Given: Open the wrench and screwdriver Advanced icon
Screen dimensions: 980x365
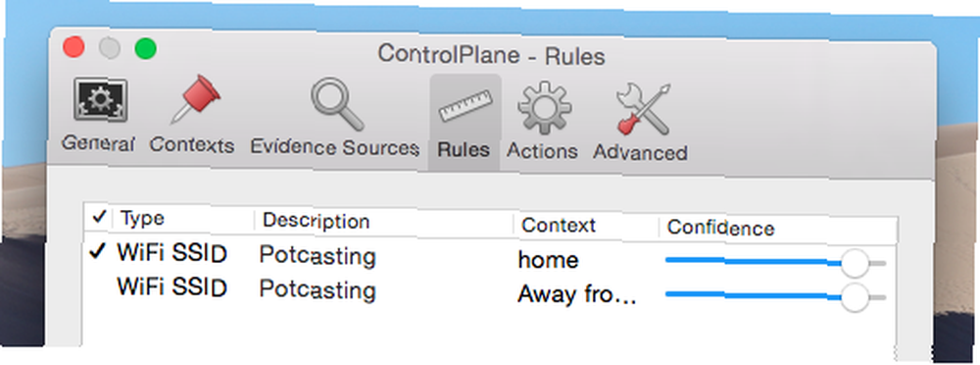Looking at the screenshot, I should [x=643, y=110].
